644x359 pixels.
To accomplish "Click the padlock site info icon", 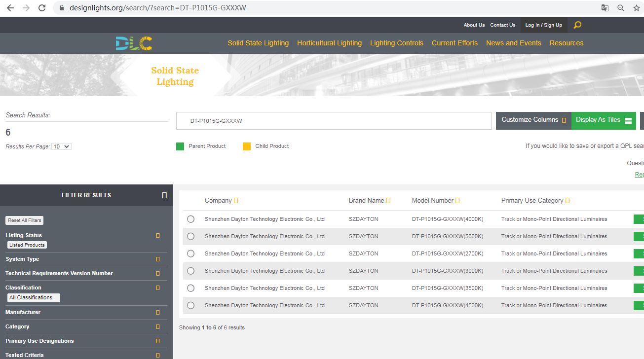I will (62, 8).
